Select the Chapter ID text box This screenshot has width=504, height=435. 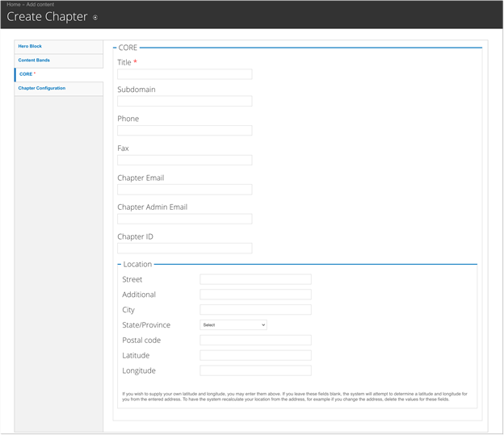pyautogui.click(x=184, y=249)
